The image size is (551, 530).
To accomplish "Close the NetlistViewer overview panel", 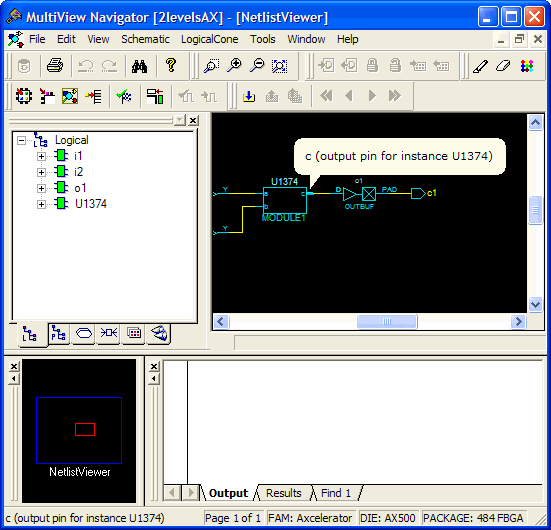I will [x=14, y=366].
